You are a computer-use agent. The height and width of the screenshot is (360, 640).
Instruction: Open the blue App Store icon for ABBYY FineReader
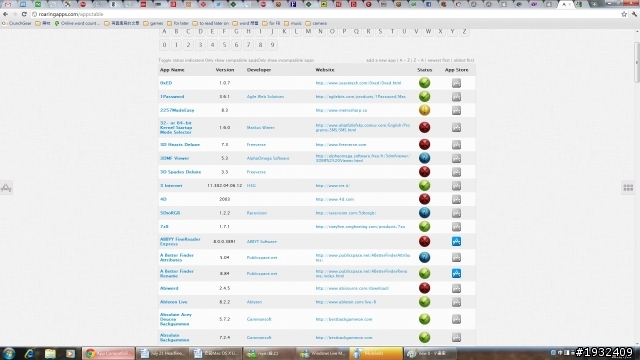[x=456, y=241]
